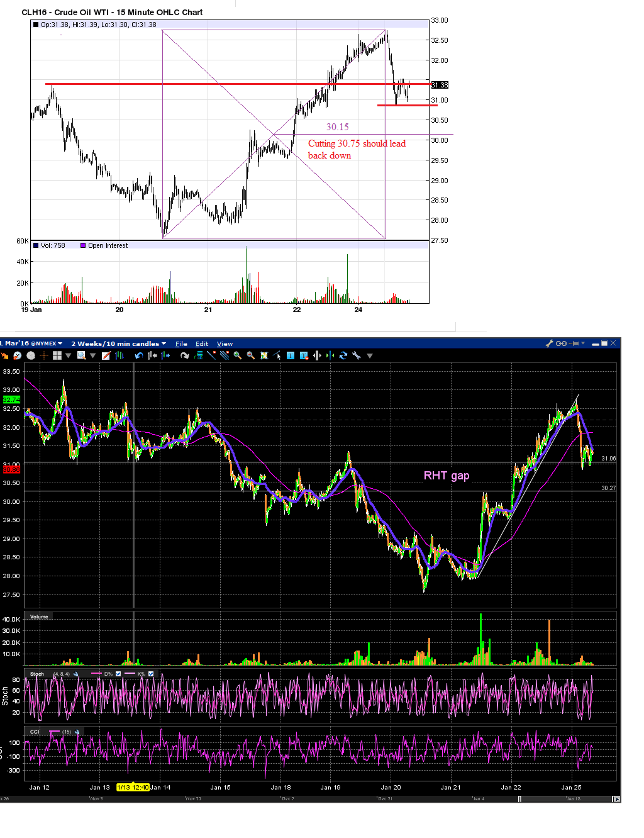Click the shift chart right icon
The image size is (644, 838).
(x=165, y=355)
